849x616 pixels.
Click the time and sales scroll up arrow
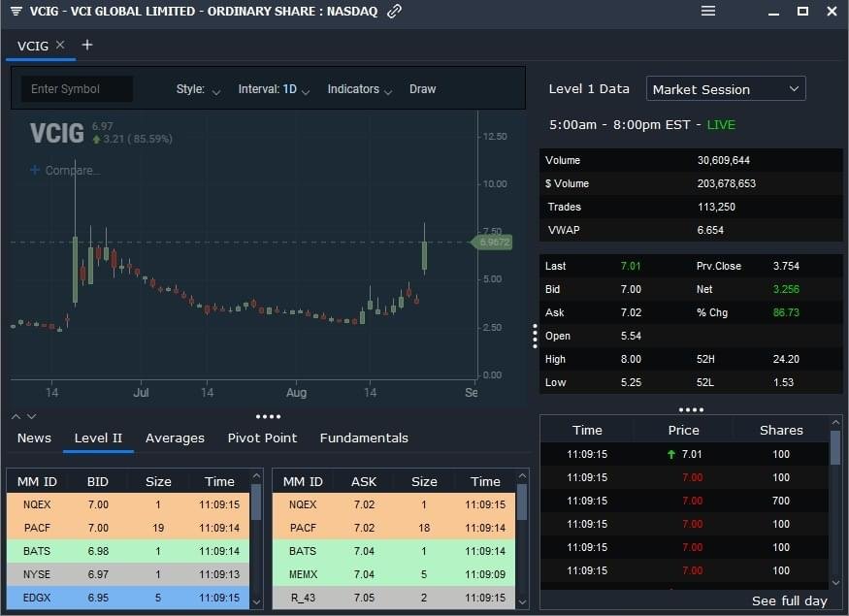pos(835,422)
